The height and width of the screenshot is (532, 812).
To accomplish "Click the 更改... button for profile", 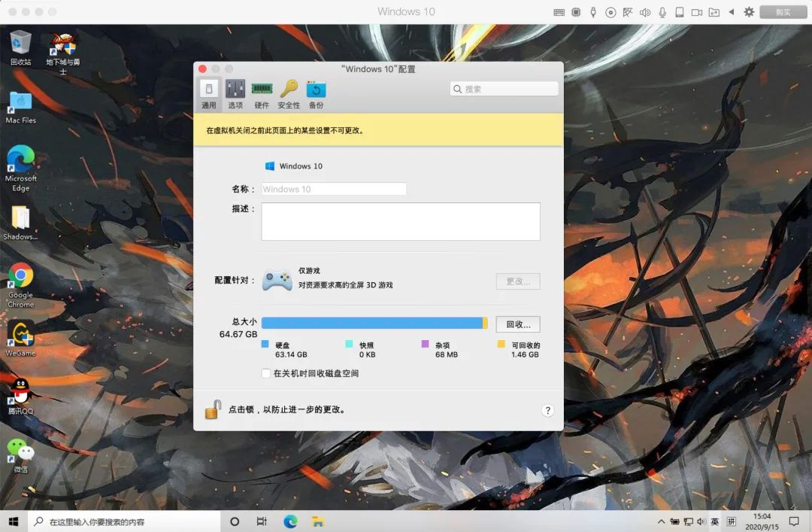I will [518, 281].
